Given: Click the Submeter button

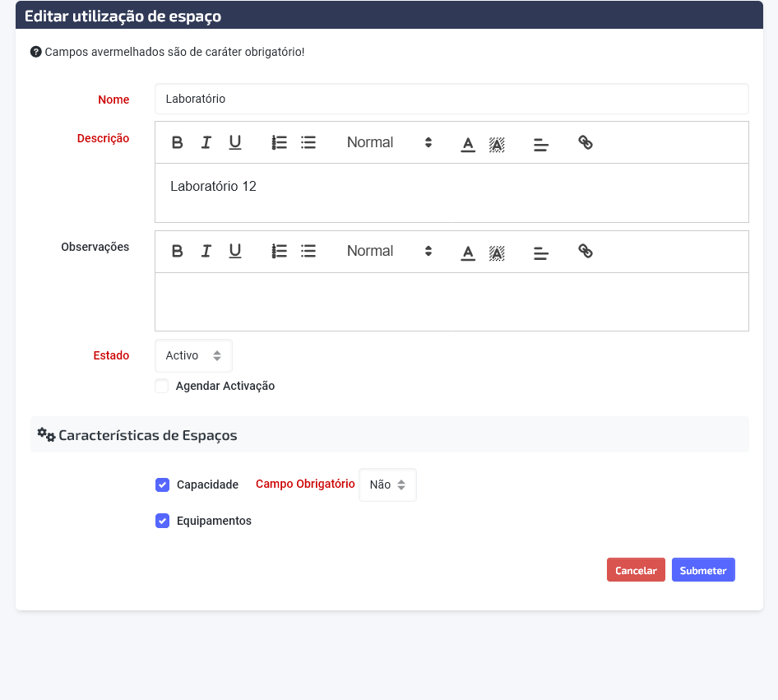Looking at the screenshot, I should click(x=703, y=570).
